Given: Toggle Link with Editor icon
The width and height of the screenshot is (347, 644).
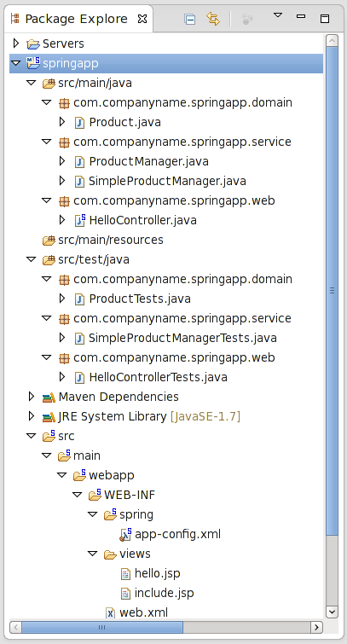Looking at the screenshot, I should (213, 19).
